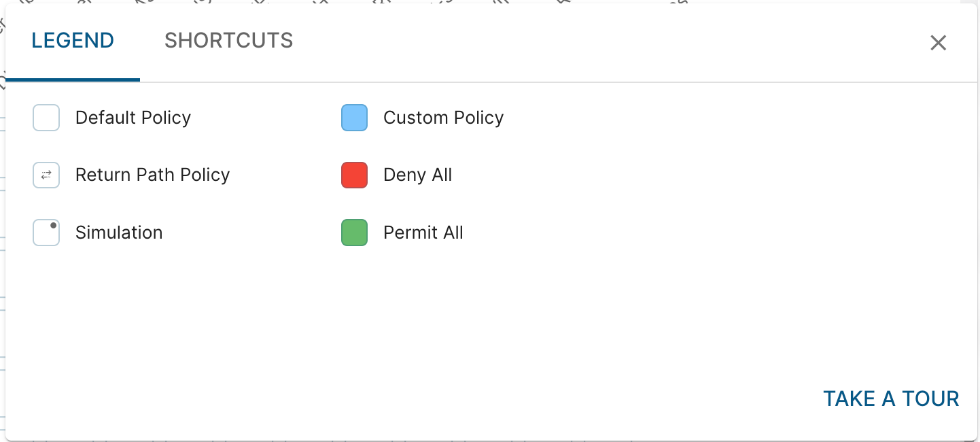
Task: Click the "Return Path Policy" label text
Action: tap(153, 175)
